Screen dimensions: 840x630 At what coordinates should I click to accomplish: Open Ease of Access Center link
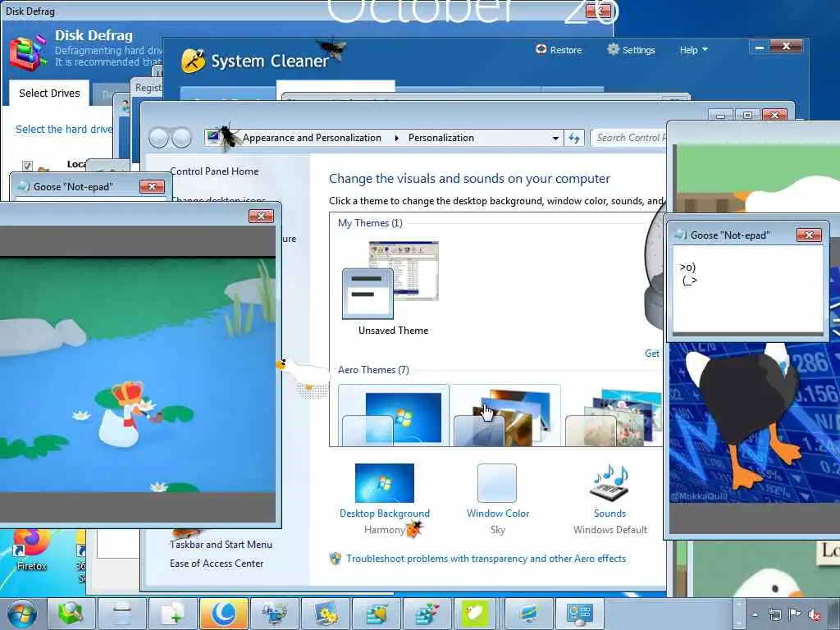217,563
